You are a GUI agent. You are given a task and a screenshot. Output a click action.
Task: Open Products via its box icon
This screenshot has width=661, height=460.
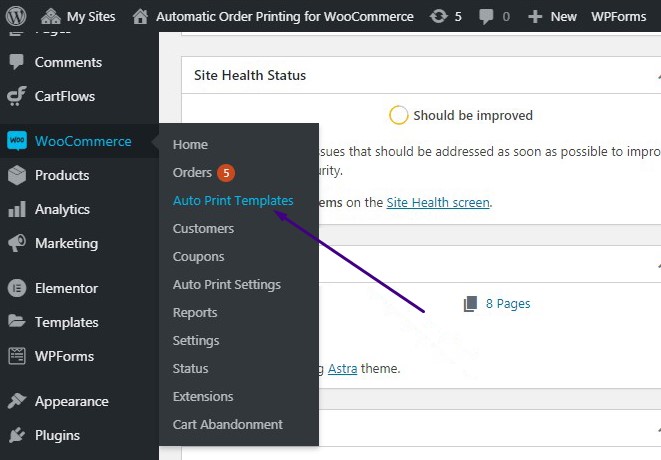[x=17, y=175]
